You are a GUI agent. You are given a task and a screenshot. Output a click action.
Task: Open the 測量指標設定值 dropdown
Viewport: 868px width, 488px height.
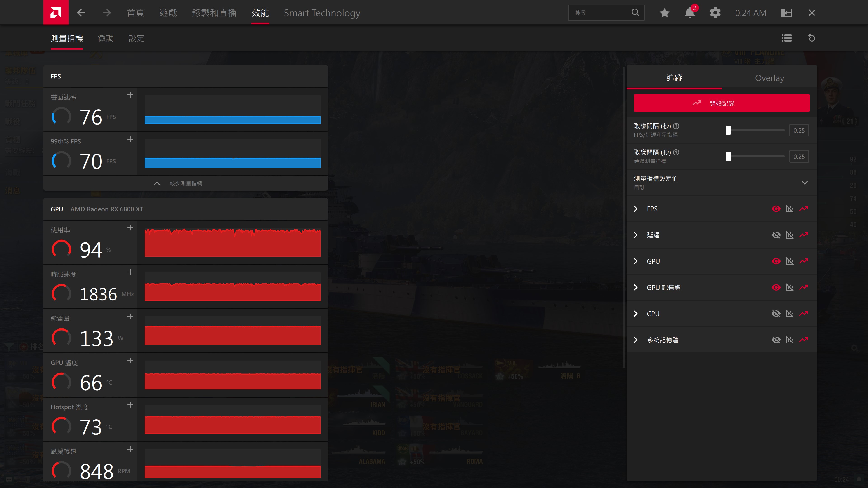(x=804, y=183)
